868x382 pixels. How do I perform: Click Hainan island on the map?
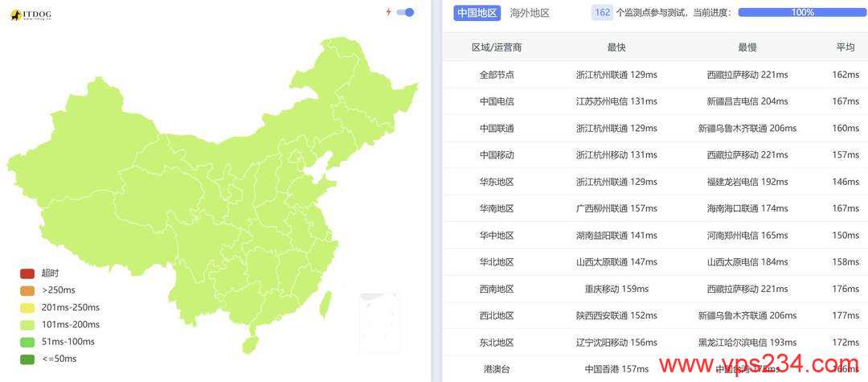[x=251, y=344]
